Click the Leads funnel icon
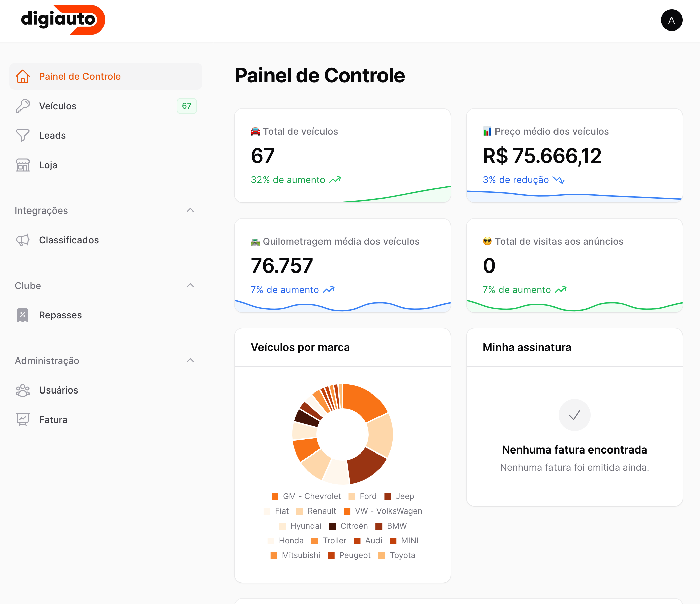The height and width of the screenshot is (604, 700). click(22, 135)
